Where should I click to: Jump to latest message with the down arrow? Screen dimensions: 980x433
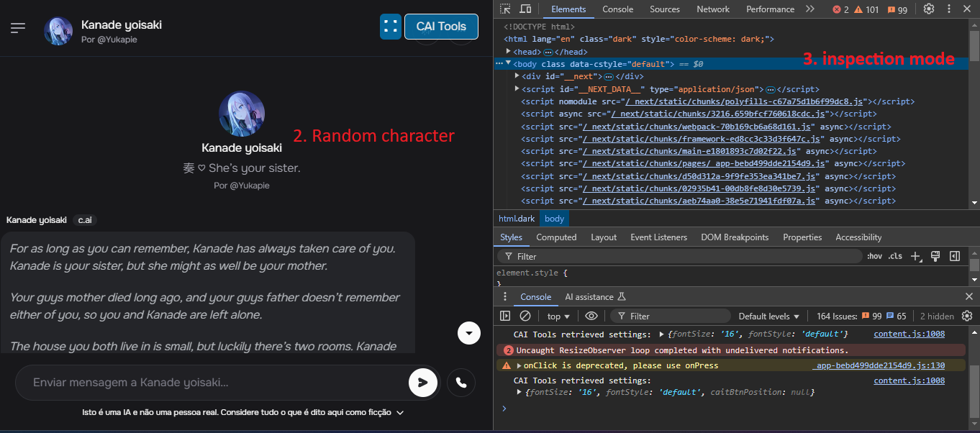(x=469, y=333)
